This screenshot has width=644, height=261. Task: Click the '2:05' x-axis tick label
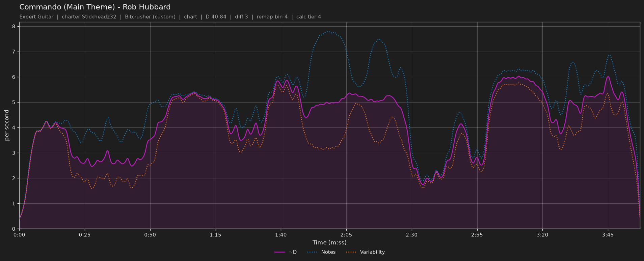(x=346, y=235)
